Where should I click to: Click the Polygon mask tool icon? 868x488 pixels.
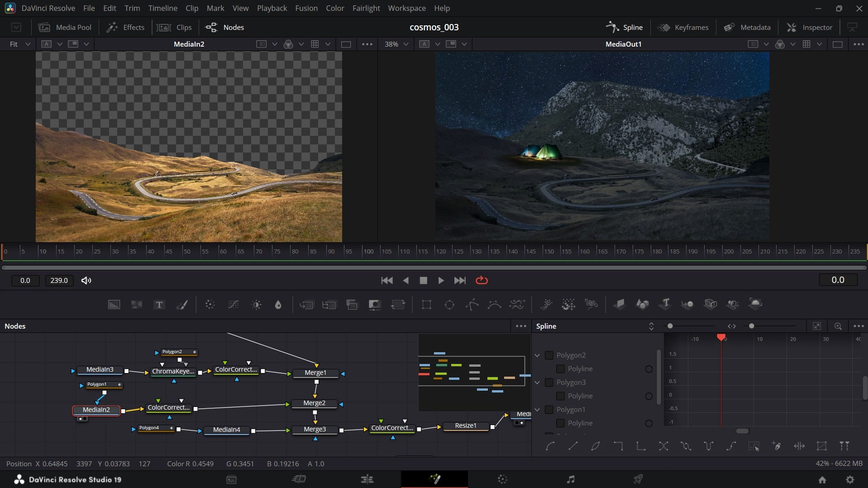coord(472,305)
